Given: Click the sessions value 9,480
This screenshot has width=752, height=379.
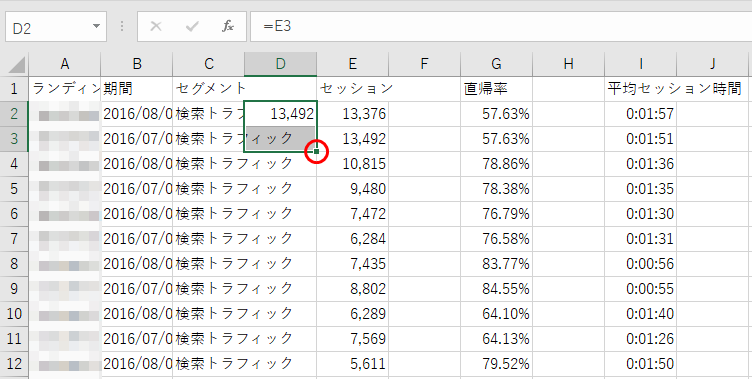Looking at the screenshot, I should 352,189.
